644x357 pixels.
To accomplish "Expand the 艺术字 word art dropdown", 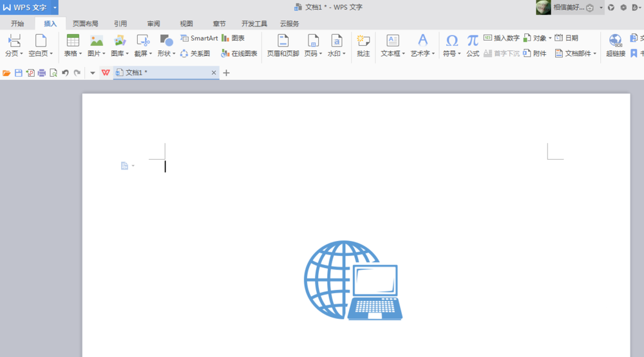I will point(433,54).
